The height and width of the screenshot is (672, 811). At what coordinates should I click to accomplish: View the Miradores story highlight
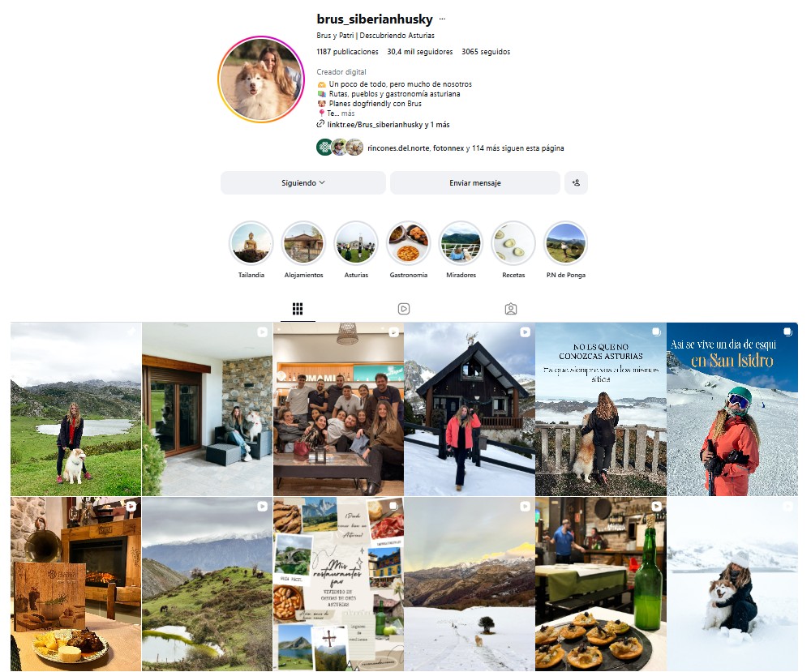pyautogui.click(x=461, y=243)
